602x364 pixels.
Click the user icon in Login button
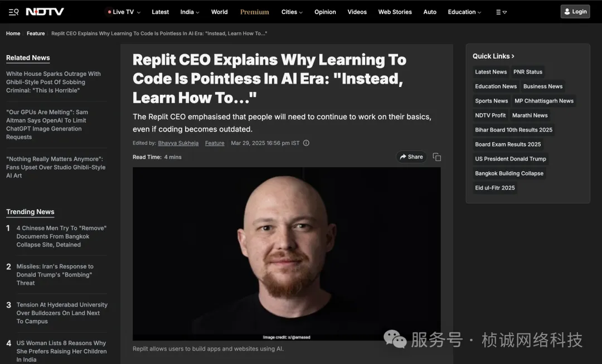click(x=567, y=12)
